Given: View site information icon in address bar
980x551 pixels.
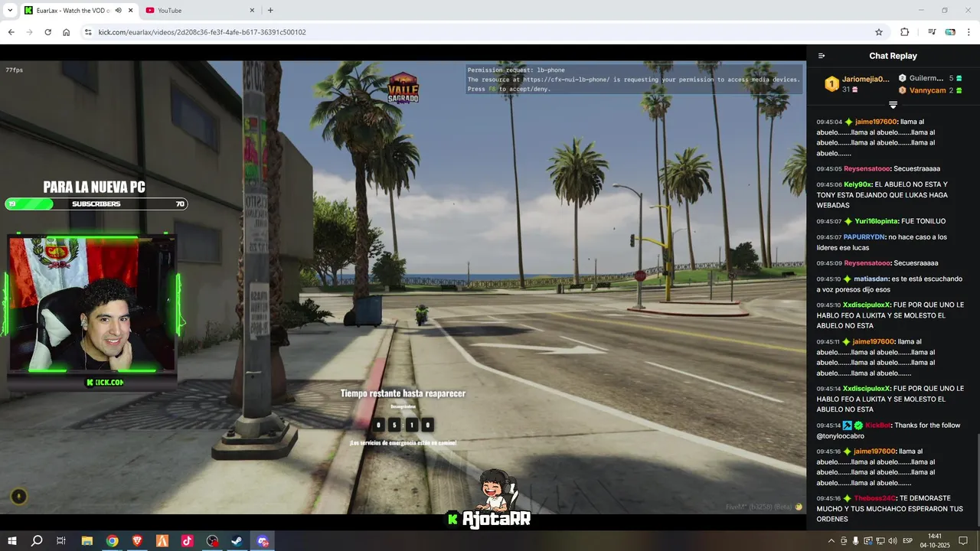Looking at the screenshot, I should click(x=88, y=32).
